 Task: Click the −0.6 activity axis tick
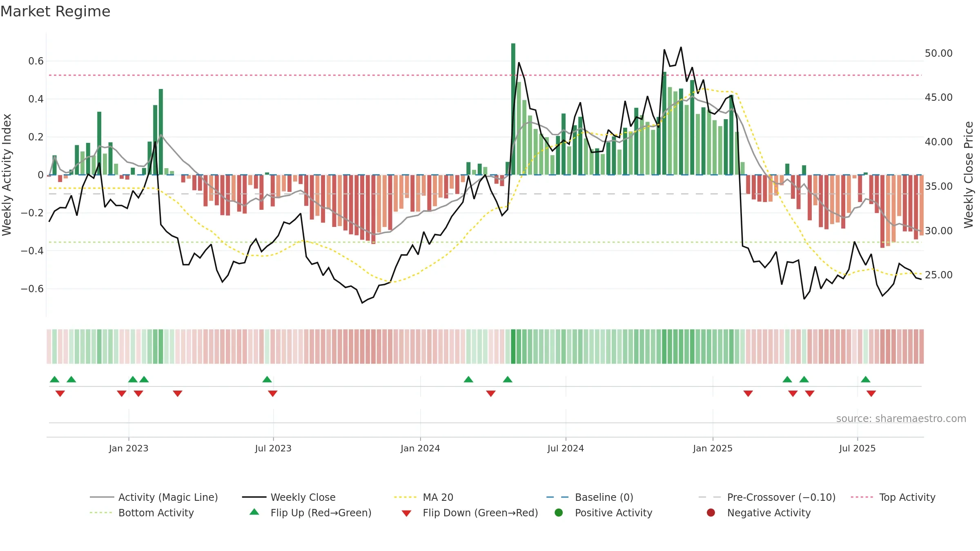tap(32, 289)
